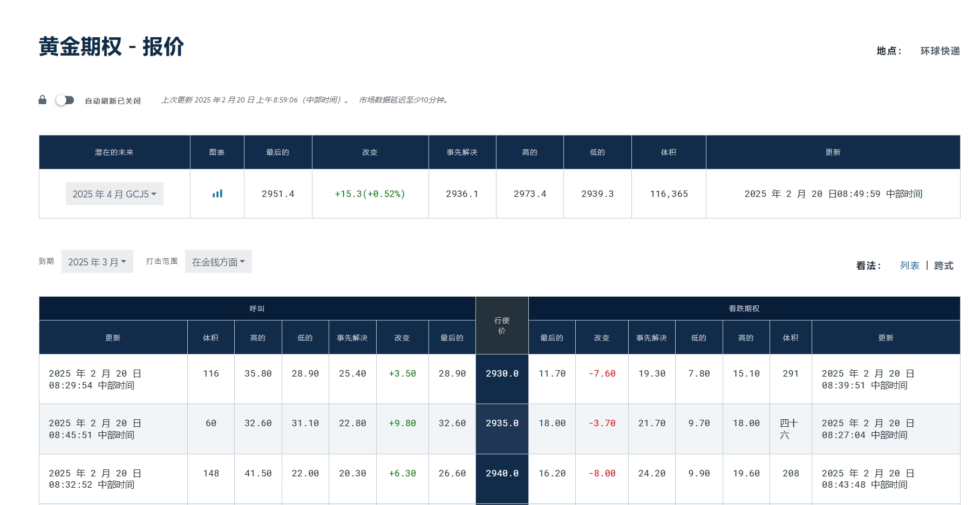Click call change +6.30 in 2940 row
This screenshot has height=505, width=980.
click(x=403, y=473)
